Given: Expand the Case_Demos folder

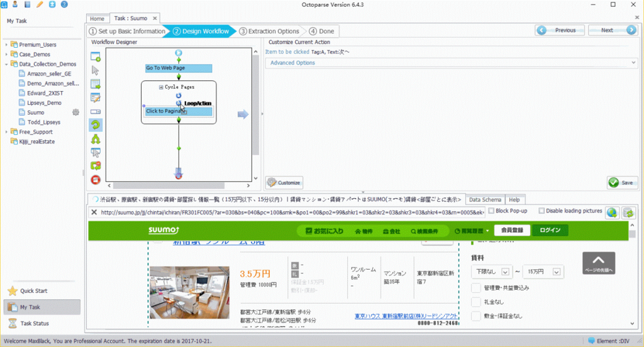Looking at the screenshot, I should tap(6, 54).
